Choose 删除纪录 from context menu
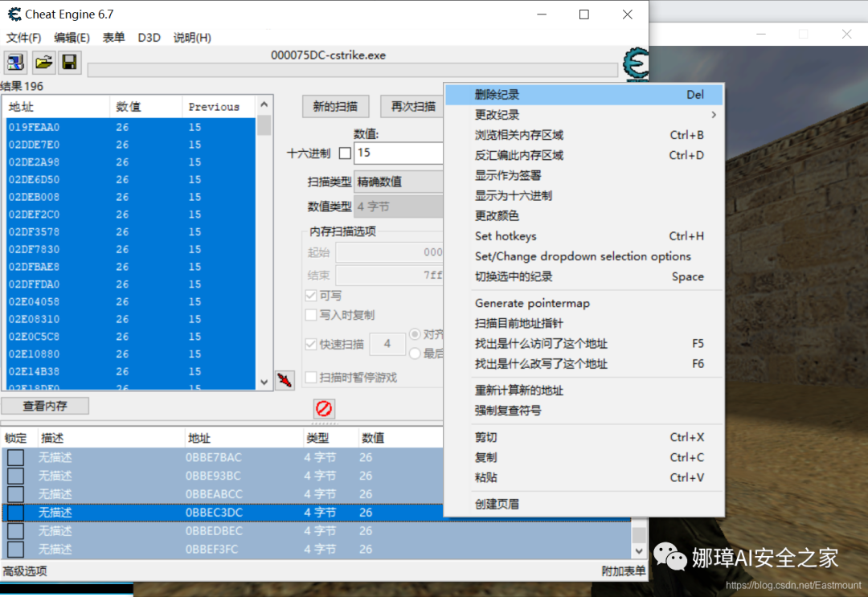 pos(584,95)
